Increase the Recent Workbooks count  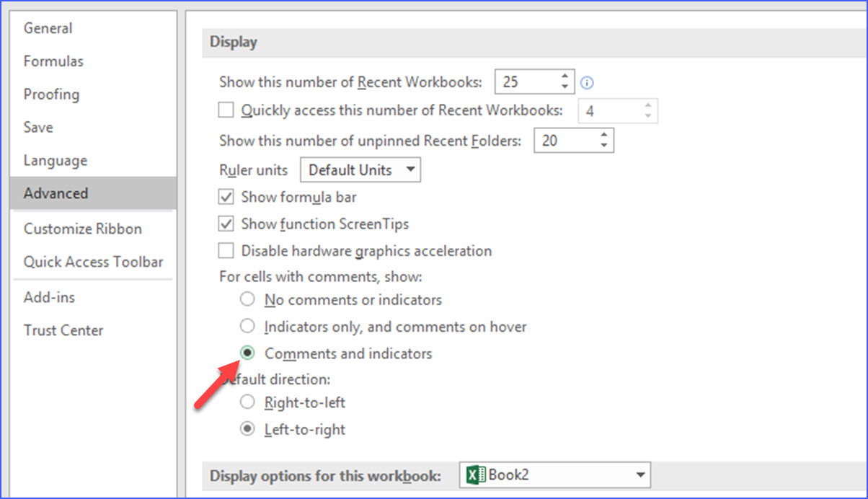click(565, 76)
